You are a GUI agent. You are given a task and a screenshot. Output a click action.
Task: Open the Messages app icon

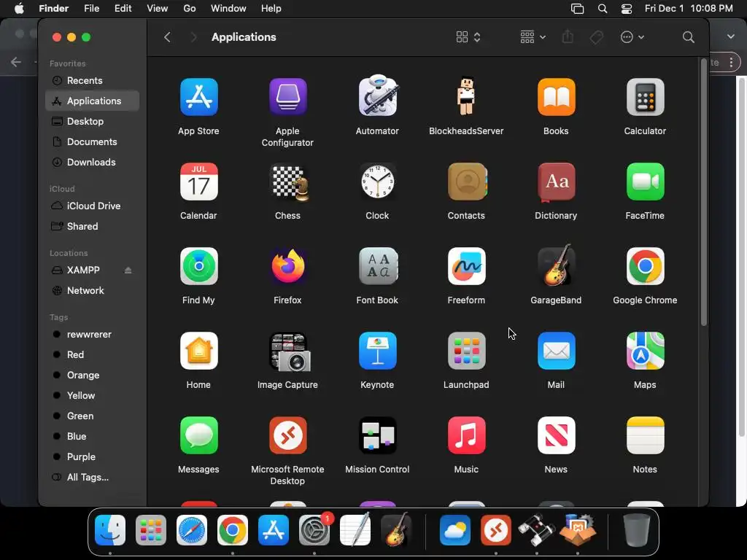pyautogui.click(x=198, y=435)
